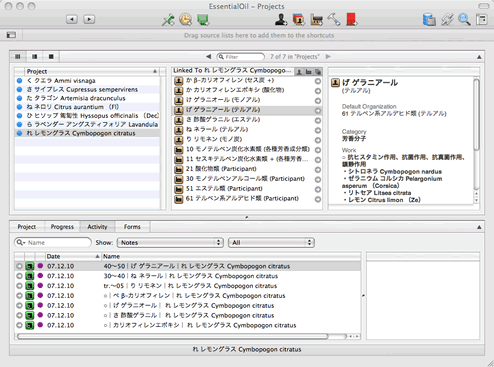
Task: Show linked organizations filter icon in Linked To header
Action: pyautogui.click(x=309, y=72)
